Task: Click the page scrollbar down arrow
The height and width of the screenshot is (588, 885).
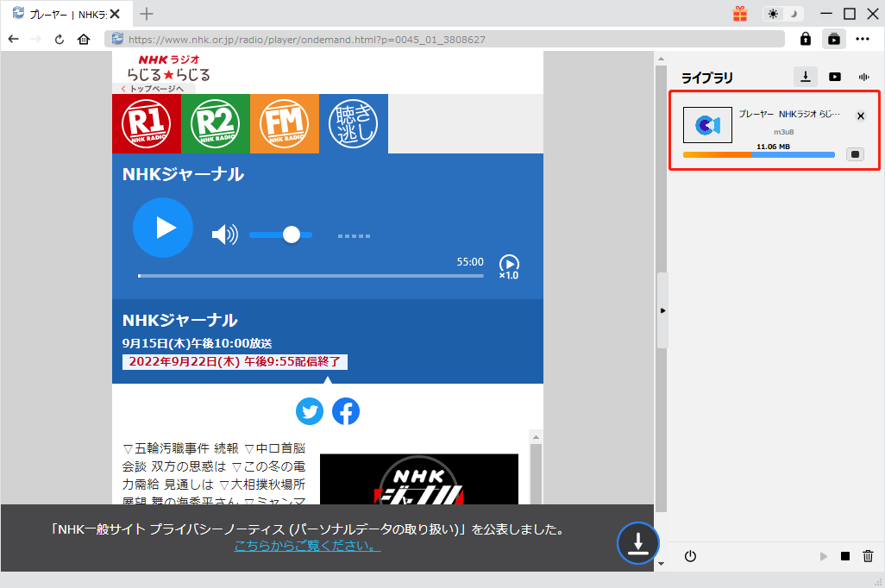Action: point(661,563)
